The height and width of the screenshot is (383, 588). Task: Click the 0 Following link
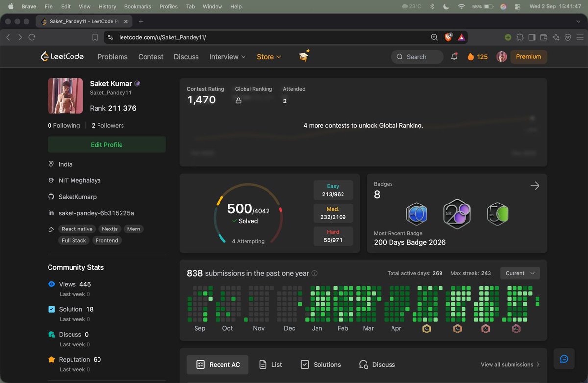[64, 125]
